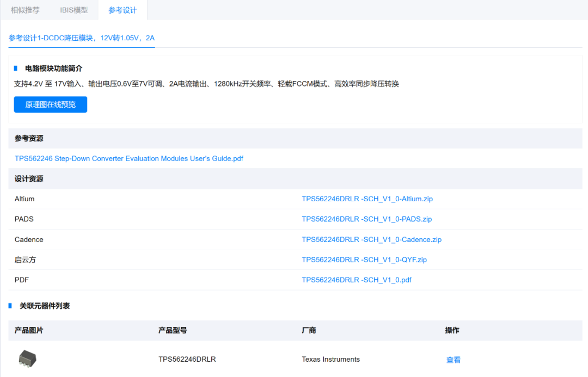
Task: Select the 参考设计 tab
Action: click(122, 10)
